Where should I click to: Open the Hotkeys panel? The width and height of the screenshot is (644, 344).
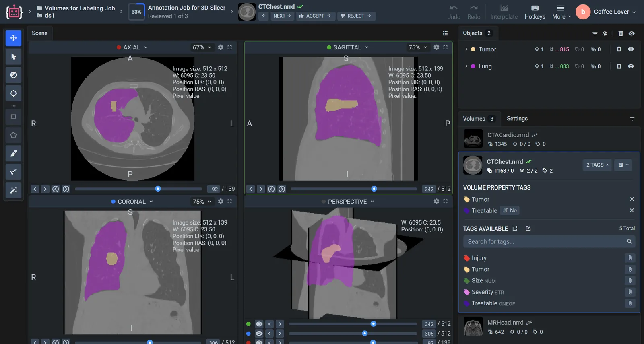click(535, 12)
